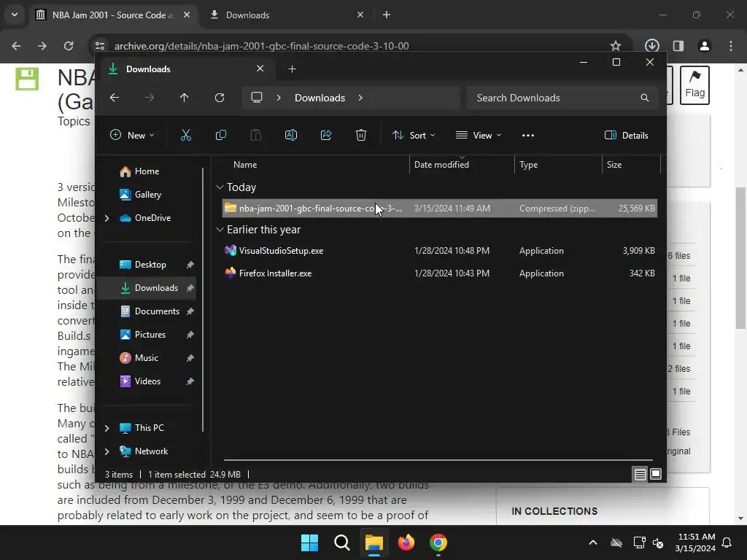Screen dimensions: 747x560
Task: Switch to the NBA Jam 2001 Chrome tab
Action: (x=113, y=15)
